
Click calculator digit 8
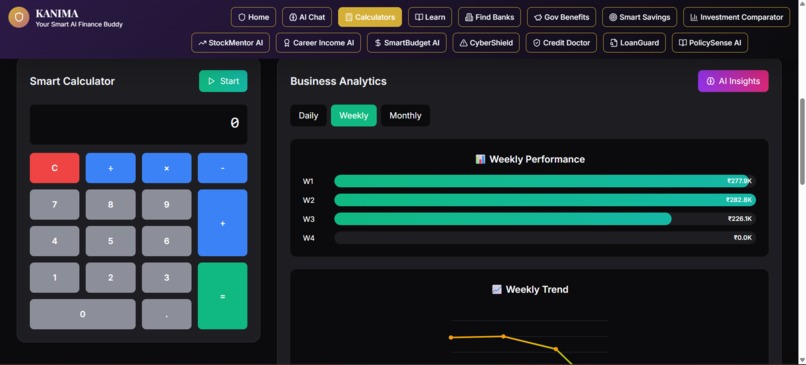[x=111, y=205]
